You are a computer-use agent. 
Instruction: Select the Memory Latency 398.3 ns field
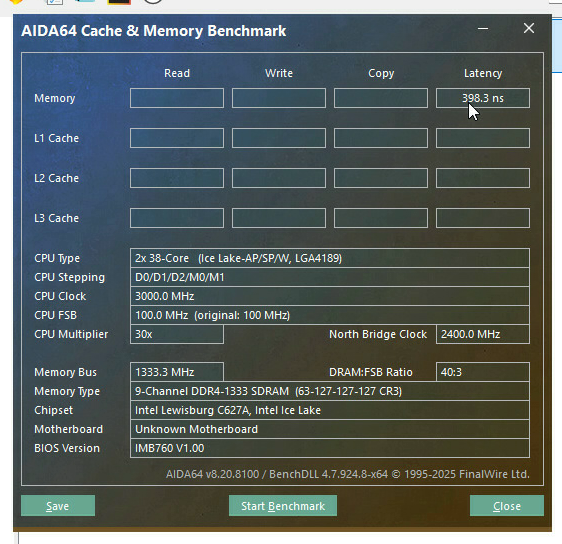pos(483,98)
